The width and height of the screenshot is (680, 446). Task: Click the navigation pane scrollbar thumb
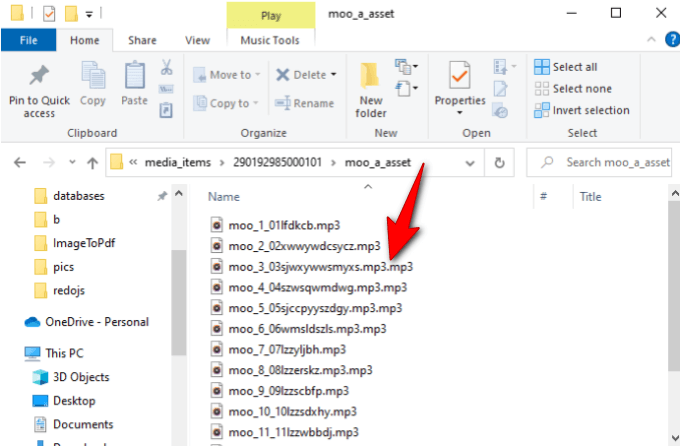[178, 303]
